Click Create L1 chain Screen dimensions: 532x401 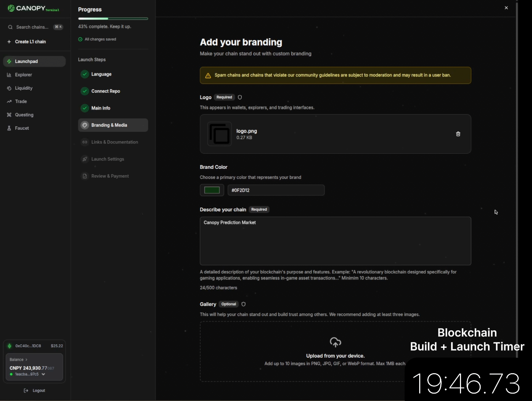tap(30, 42)
